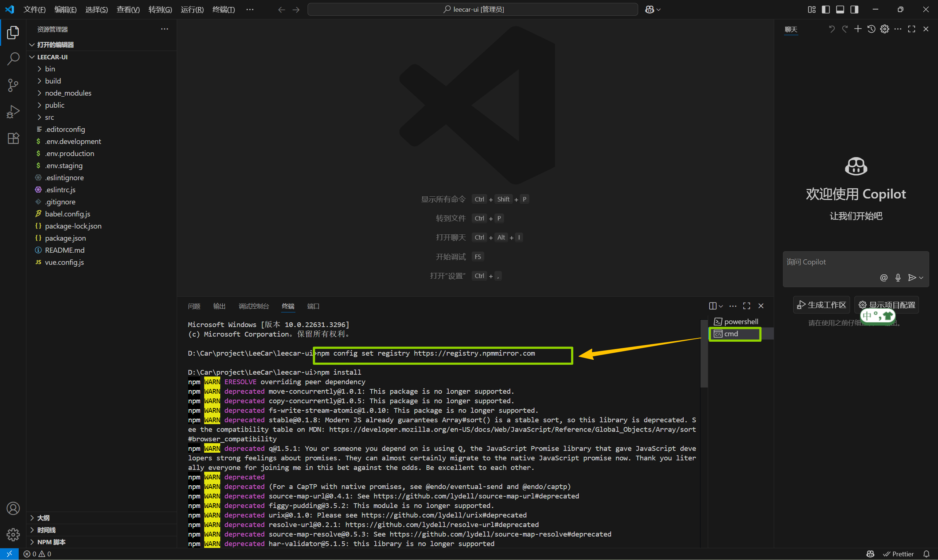Open the Manage gear in activity bar

(13, 534)
